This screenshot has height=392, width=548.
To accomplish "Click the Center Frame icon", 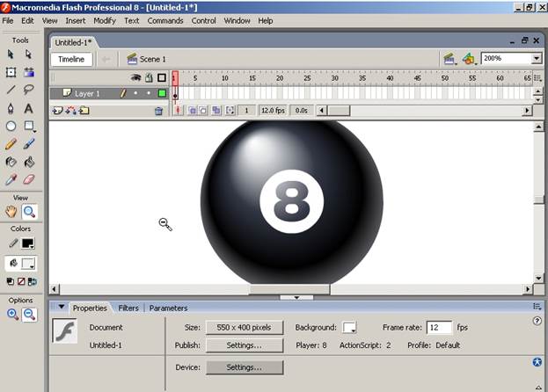I will click(x=178, y=110).
